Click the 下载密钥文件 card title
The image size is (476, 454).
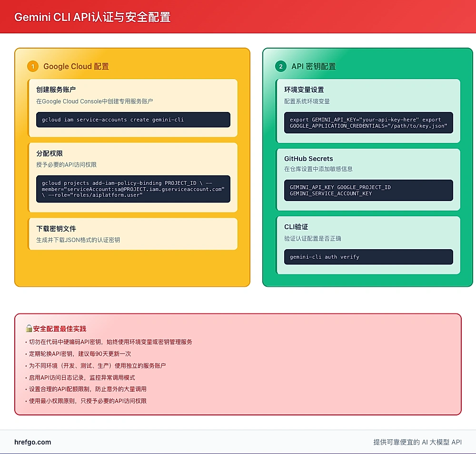pyautogui.click(x=56, y=229)
